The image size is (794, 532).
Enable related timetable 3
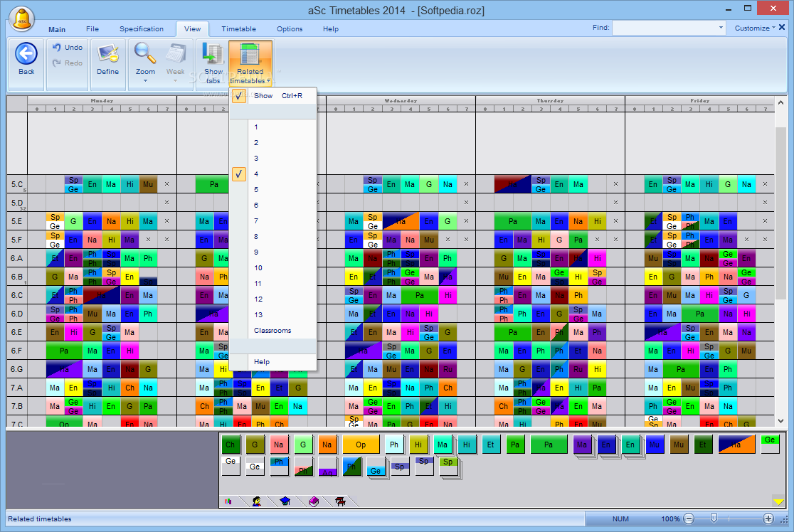(x=273, y=159)
